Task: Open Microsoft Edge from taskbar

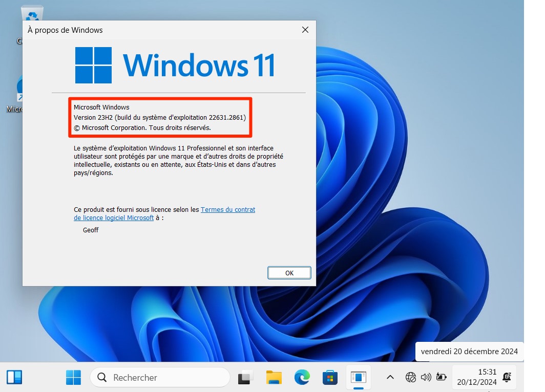Action: coord(302,378)
